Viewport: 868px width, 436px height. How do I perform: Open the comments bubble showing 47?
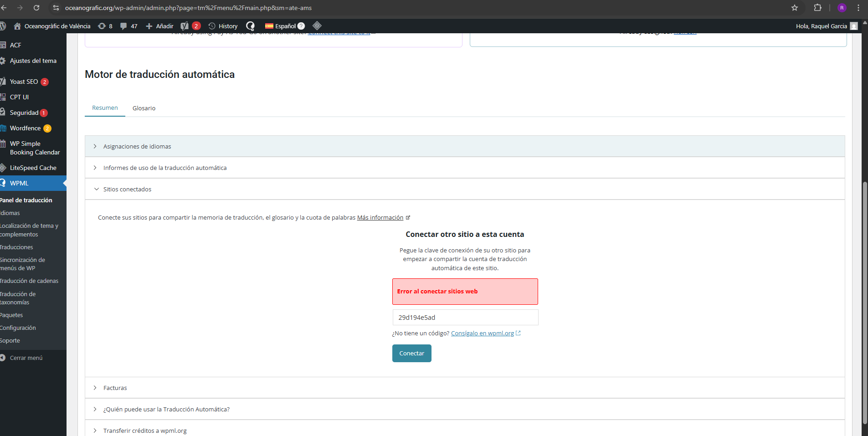[x=128, y=26]
